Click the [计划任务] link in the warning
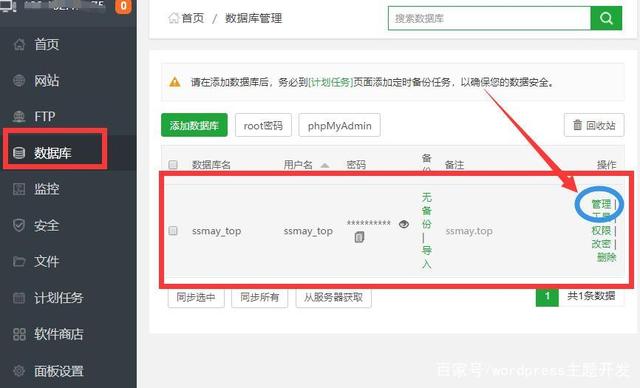Image resolution: width=640 pixels, height=388 pixels. coord(331,82)
